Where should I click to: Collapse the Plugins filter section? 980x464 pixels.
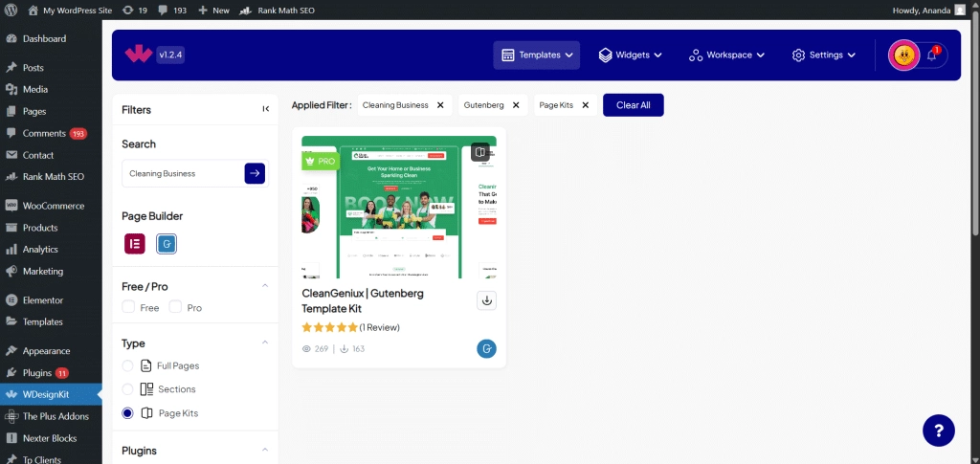(265, 451)
